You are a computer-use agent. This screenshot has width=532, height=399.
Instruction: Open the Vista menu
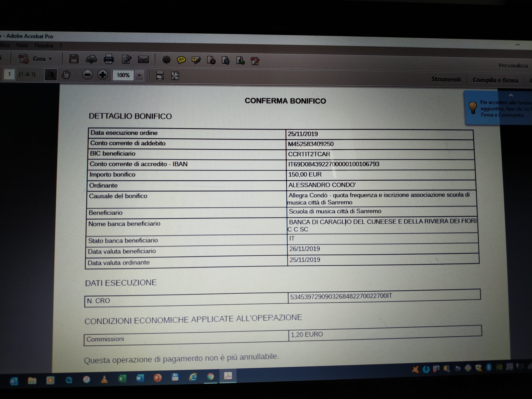(22, 45)
